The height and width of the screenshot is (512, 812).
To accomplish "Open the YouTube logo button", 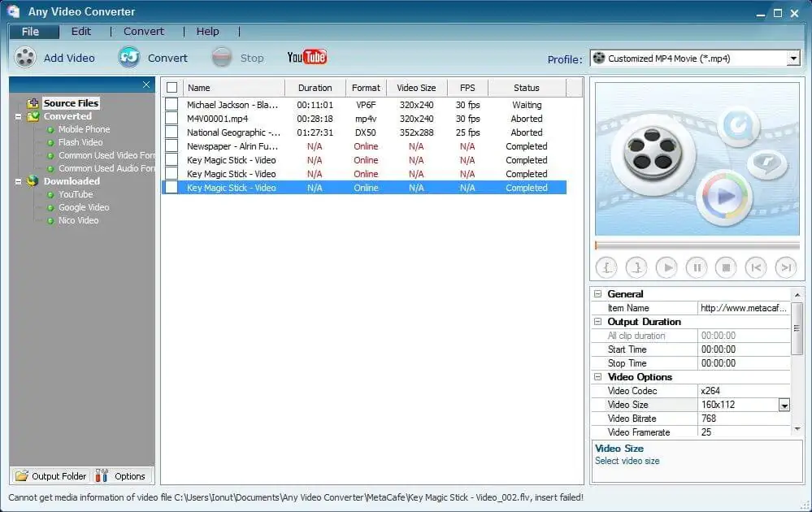I will click(x=306, y=57).
